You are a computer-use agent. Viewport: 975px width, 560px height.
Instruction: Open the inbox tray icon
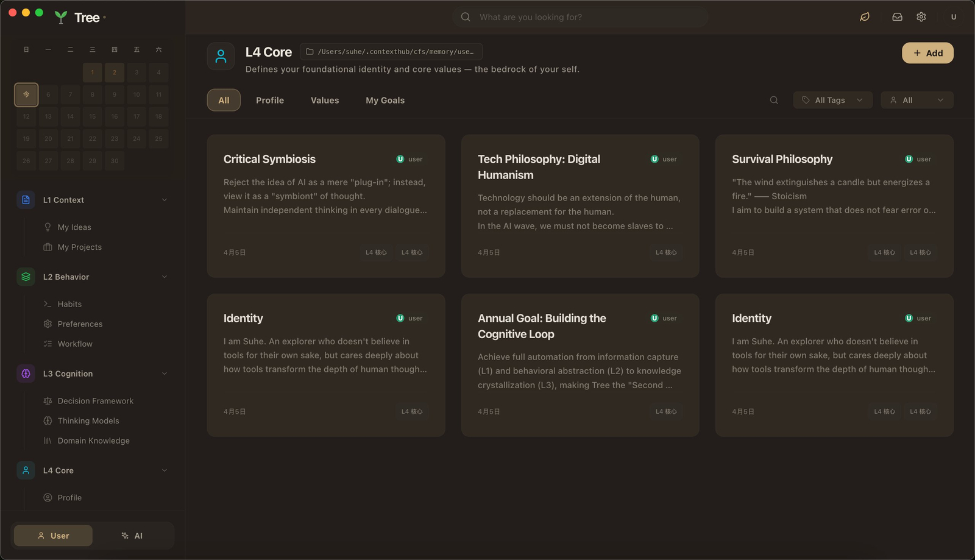897,17
